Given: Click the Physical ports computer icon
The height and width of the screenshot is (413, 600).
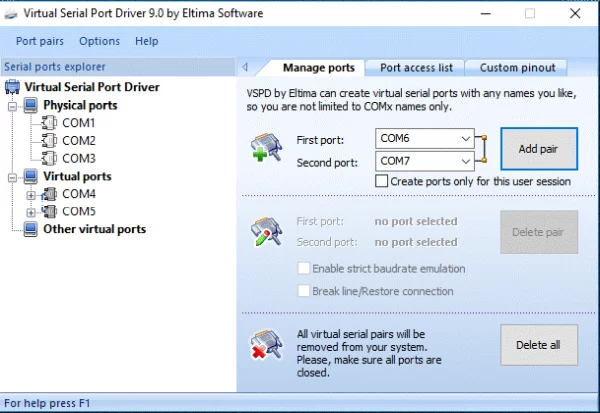Looking at the screenshot, I should (31, 105).
